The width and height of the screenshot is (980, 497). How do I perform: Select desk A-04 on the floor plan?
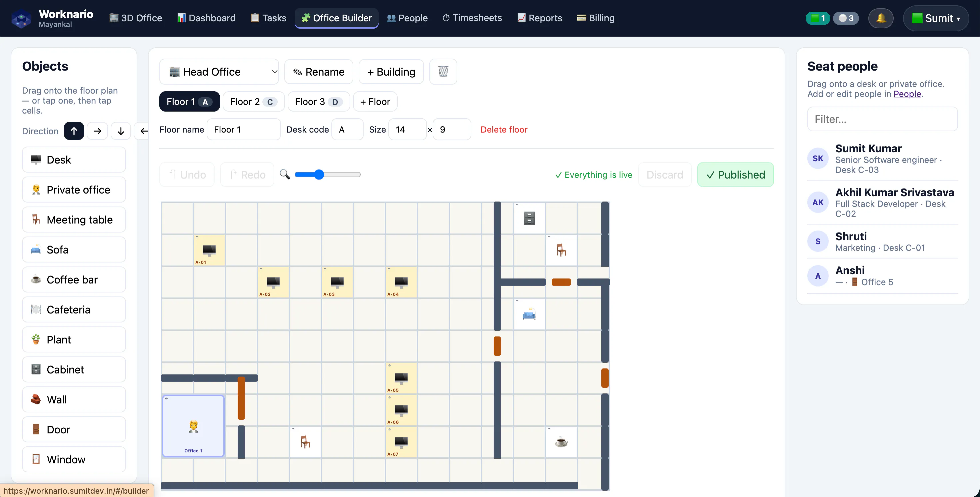pos(401,282)
